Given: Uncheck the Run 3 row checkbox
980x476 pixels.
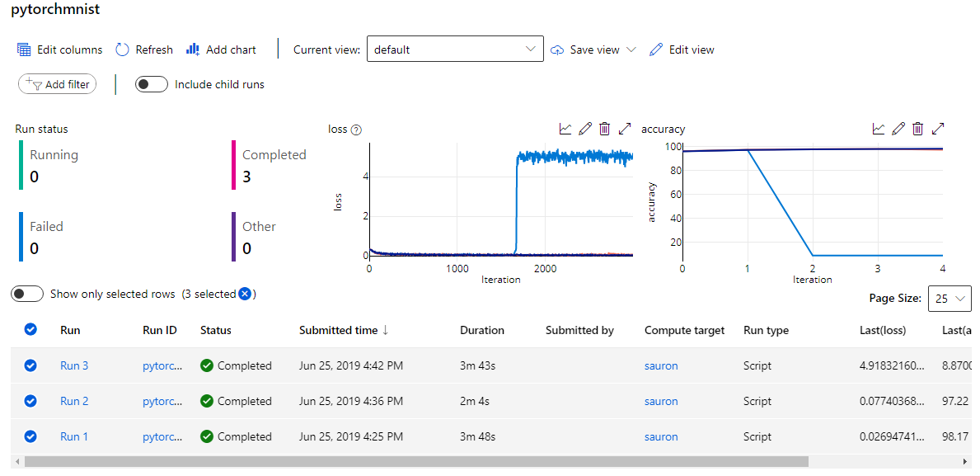Looking at the screenshot, I should point(30,365).
